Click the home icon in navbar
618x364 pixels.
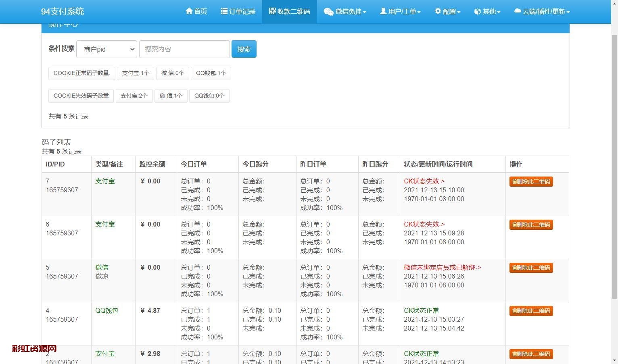pos(189,11)
